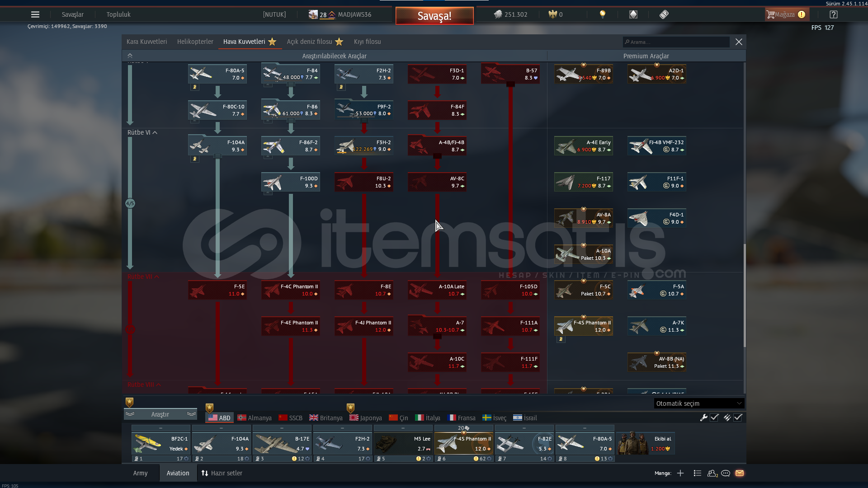The width and height of the screenshot is (868, 488).
Task: Click the Golden Eagles balance icon
Action: (552, 14)
